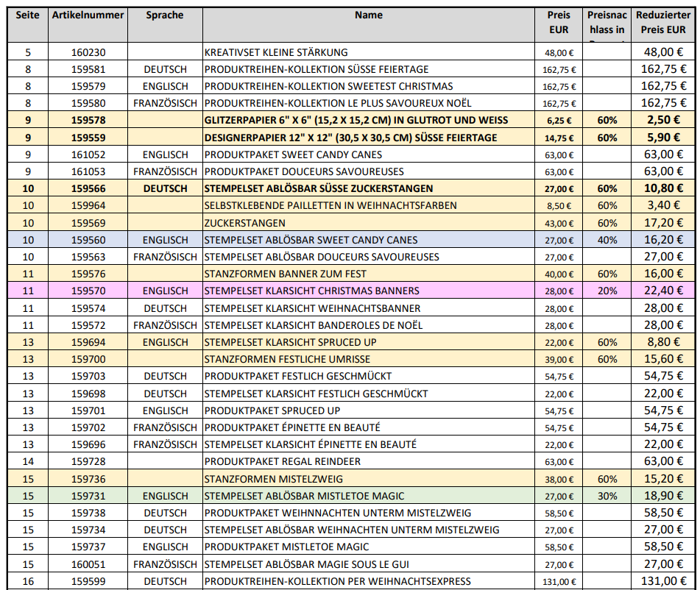Select PRODUKTPAKET REGAL REINDEER cell
This screenshot has width=700, height=590.
(x=369, y=461)
